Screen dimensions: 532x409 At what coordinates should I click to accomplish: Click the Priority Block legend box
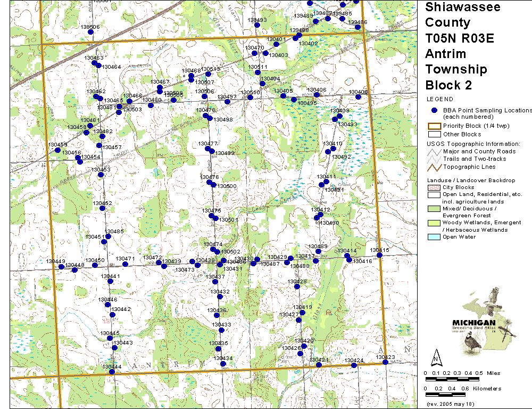[x=433, y=126]
